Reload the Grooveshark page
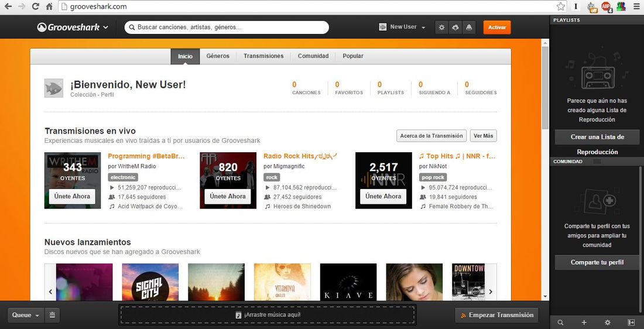 pyautogui.click(x=36, y=6)
